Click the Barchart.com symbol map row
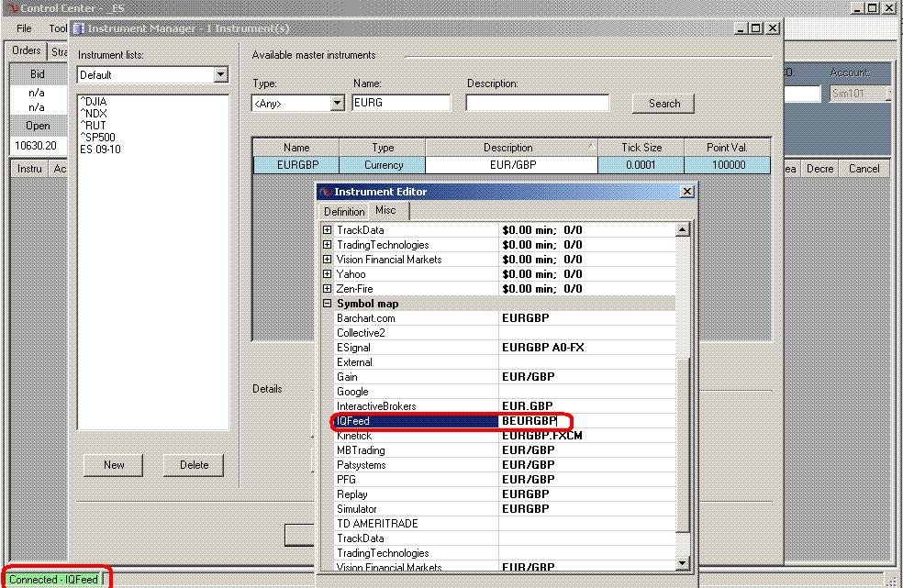 tap(505, 318)
